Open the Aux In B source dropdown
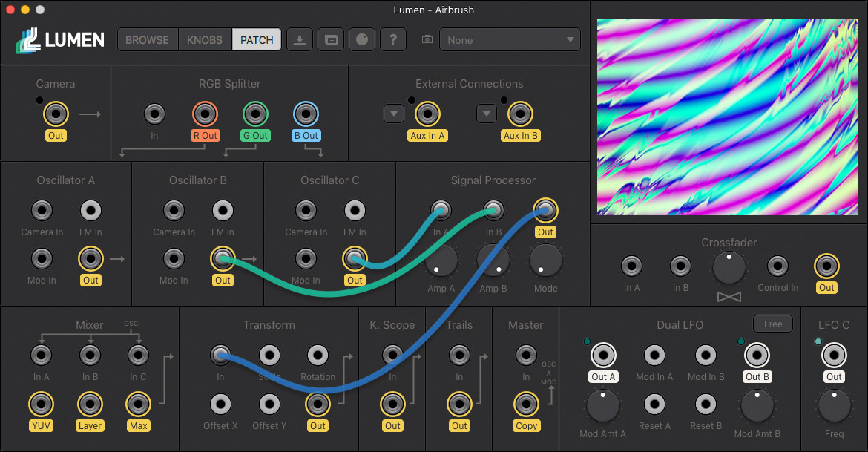The width and height of the screenshot is (868, 452). [x=487, y=113]
